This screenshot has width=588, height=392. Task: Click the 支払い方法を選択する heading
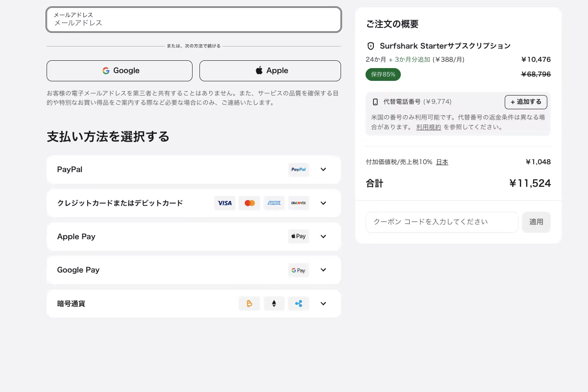tap(108, 136)
